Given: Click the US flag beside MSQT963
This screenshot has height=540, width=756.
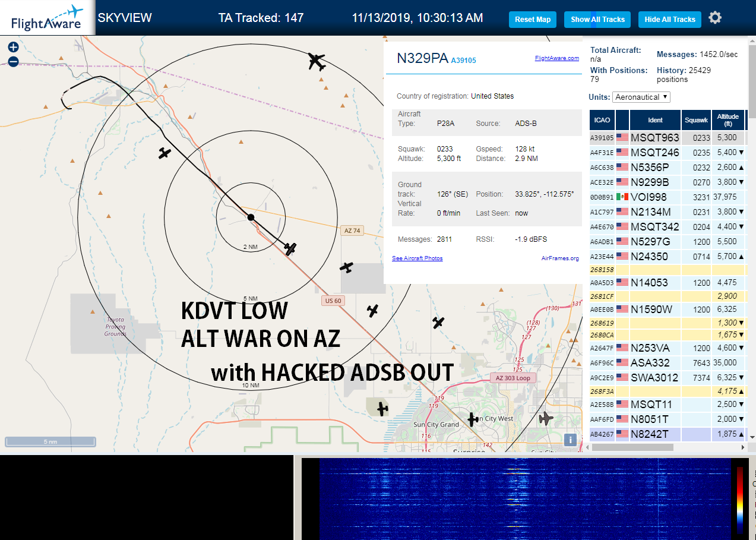Looking at the screenshot, I should tap(622, 138).
